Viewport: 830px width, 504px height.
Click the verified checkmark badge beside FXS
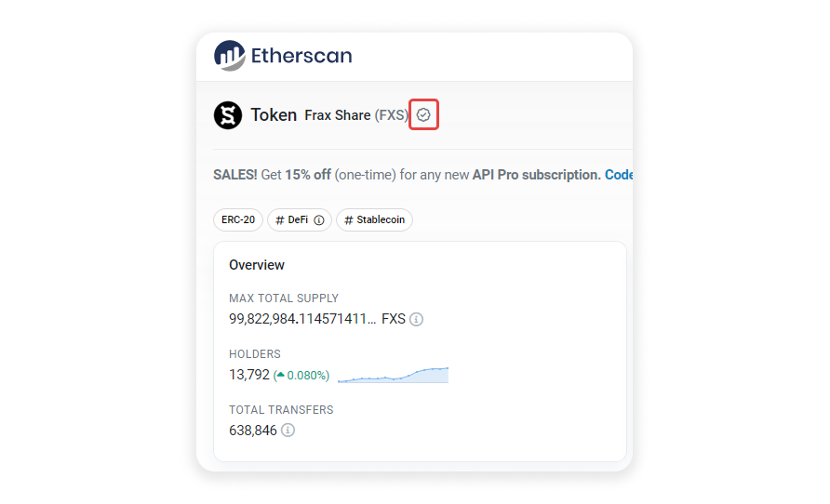pos(424,115)
